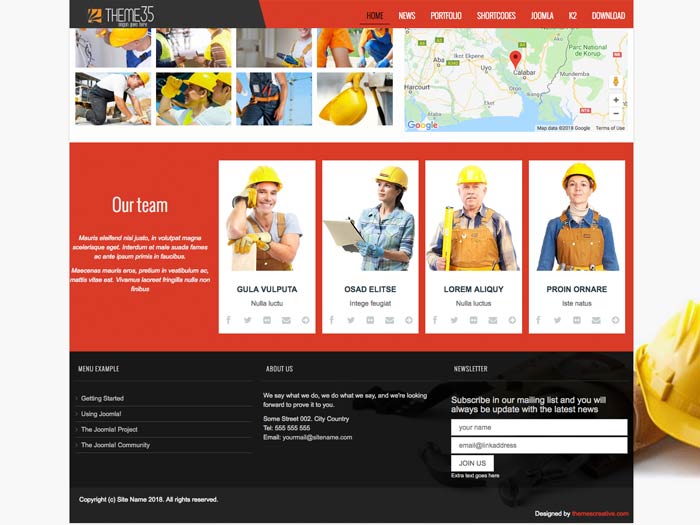Screen dimensions: 700x525
Task: Open the Portfolio menu item
Action: coord(446,16)
